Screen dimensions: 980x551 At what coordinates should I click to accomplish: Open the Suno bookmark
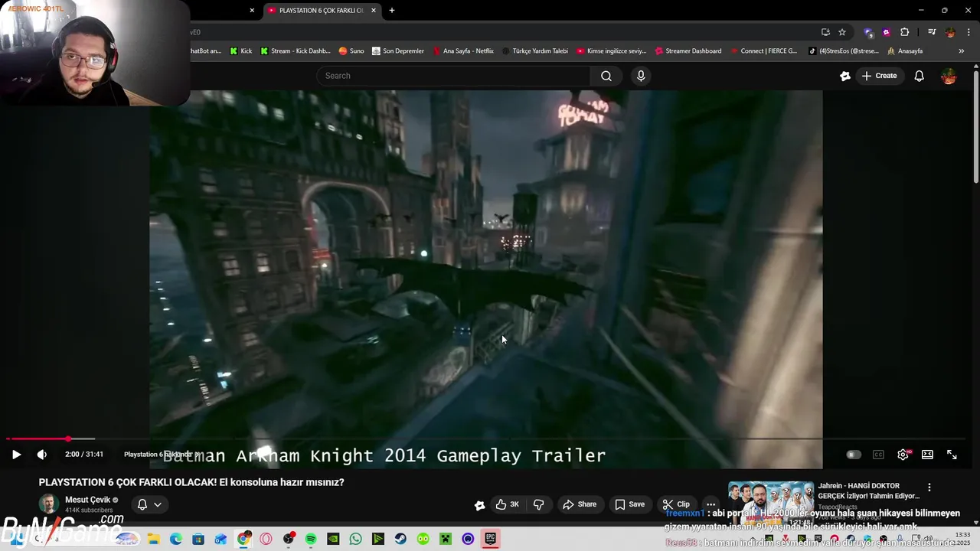[351, 51]
